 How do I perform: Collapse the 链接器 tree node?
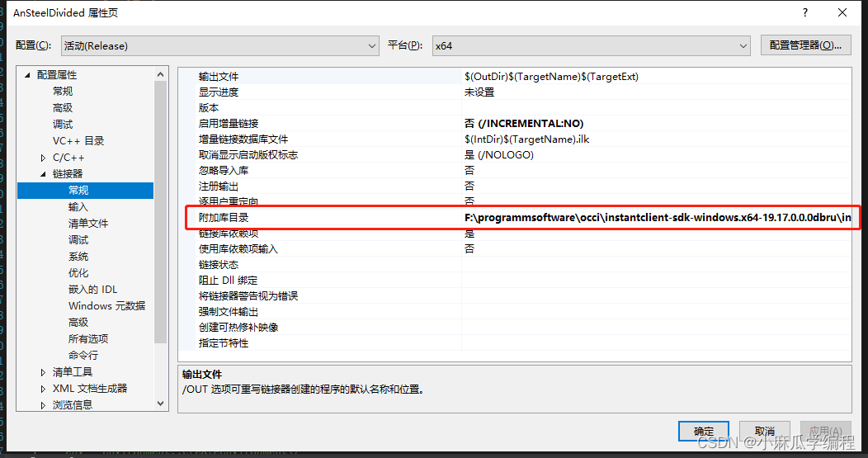click(43, 174)
